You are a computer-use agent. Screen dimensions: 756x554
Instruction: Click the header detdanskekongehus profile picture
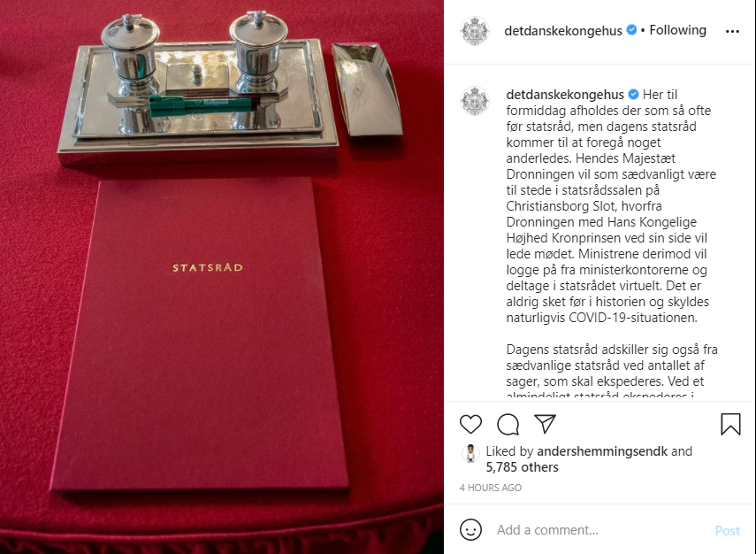[x=475, y=31]
